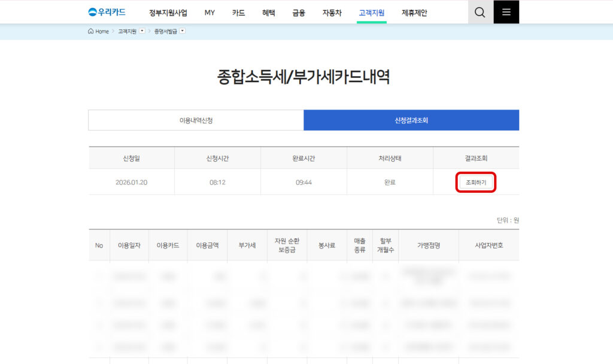Open the MY menu

coord(210,11)
